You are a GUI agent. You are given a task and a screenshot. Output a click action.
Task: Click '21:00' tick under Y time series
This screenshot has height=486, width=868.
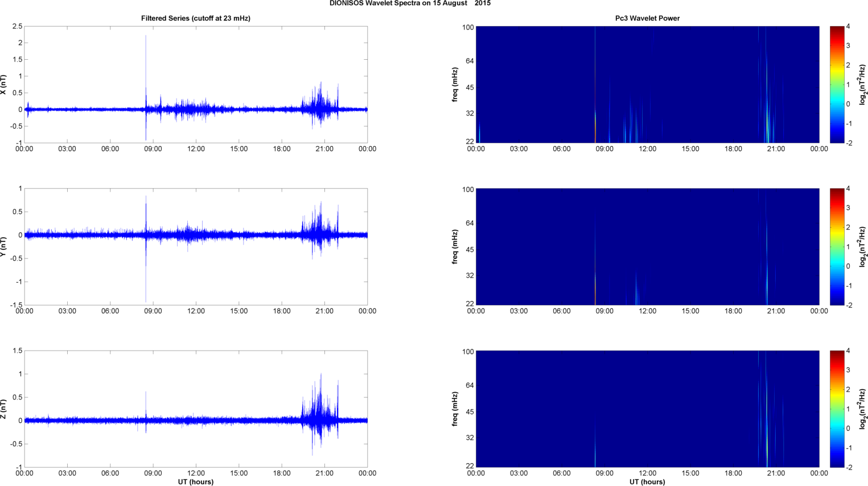(x=324, y=311)
